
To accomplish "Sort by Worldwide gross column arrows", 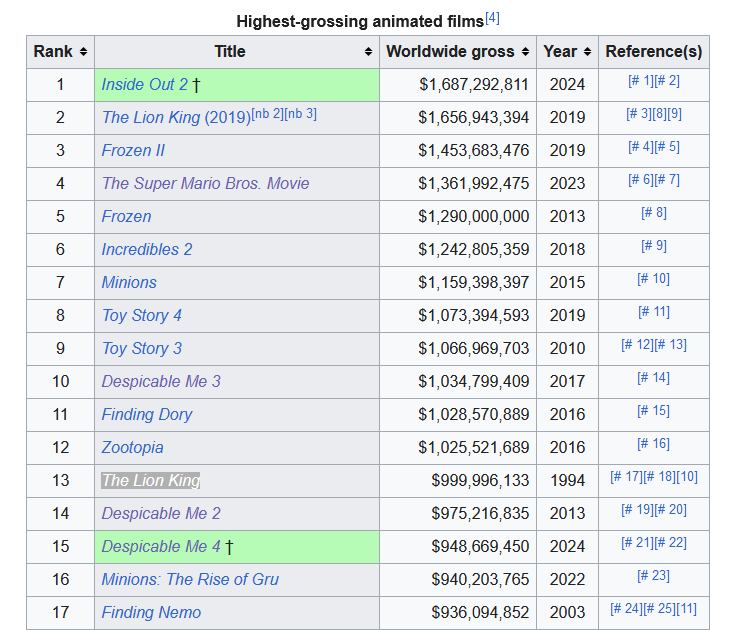I will point(526,52).
